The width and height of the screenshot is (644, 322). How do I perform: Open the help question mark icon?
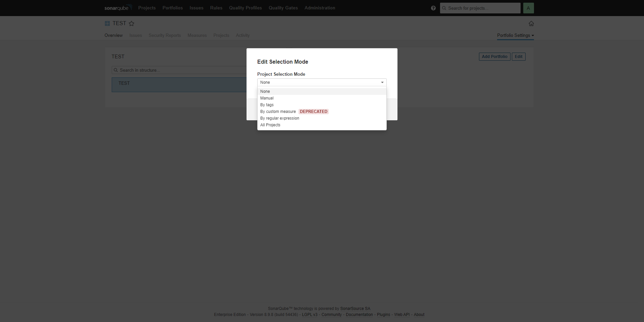(x=433, y=8)
